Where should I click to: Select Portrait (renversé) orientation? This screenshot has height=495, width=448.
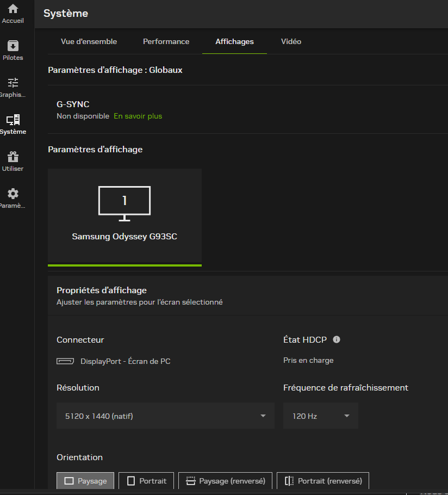click(x=323, y=481)
